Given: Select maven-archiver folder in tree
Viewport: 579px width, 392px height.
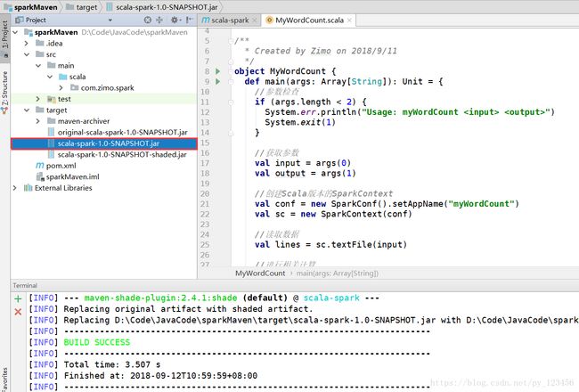Looking at the screenshot, I should pyautogui.click(x=84, y=121).
